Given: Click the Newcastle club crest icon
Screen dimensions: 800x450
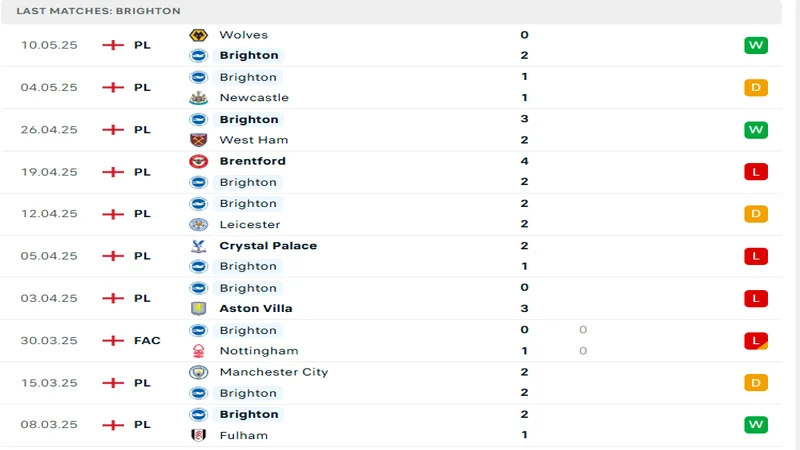Looking at the screenshot, I should point(198,98).
